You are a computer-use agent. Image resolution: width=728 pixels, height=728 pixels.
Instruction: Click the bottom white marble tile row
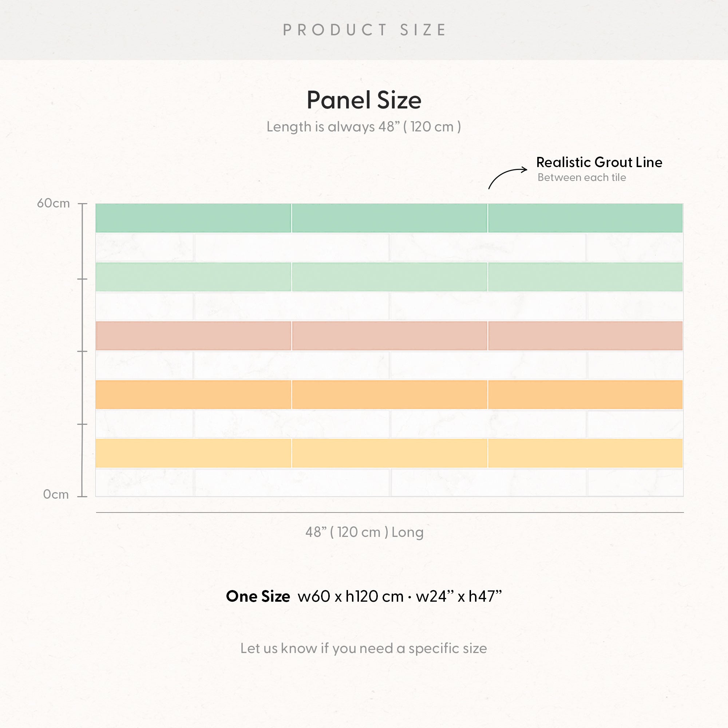[x=389, y=483]
